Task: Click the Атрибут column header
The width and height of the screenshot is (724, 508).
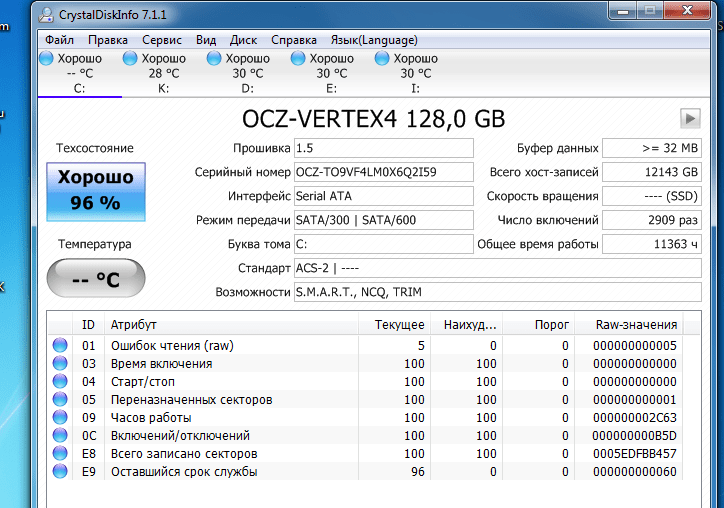Action: (134, 325)
